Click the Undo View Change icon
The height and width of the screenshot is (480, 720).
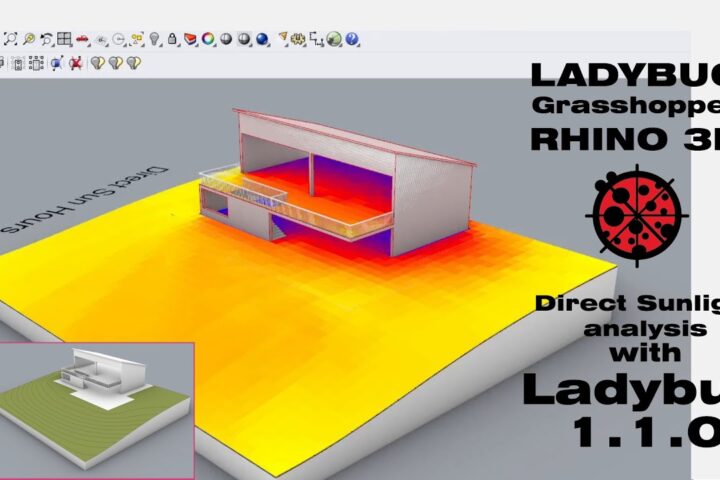46,40
